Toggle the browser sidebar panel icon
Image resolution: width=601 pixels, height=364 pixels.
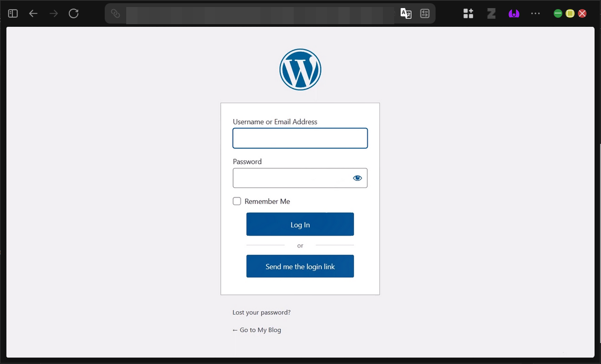click(13, 13)
